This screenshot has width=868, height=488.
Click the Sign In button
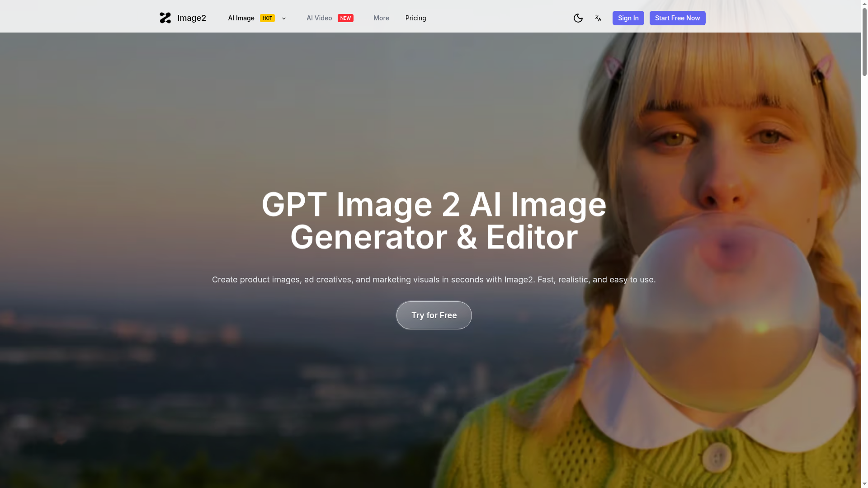628,18
